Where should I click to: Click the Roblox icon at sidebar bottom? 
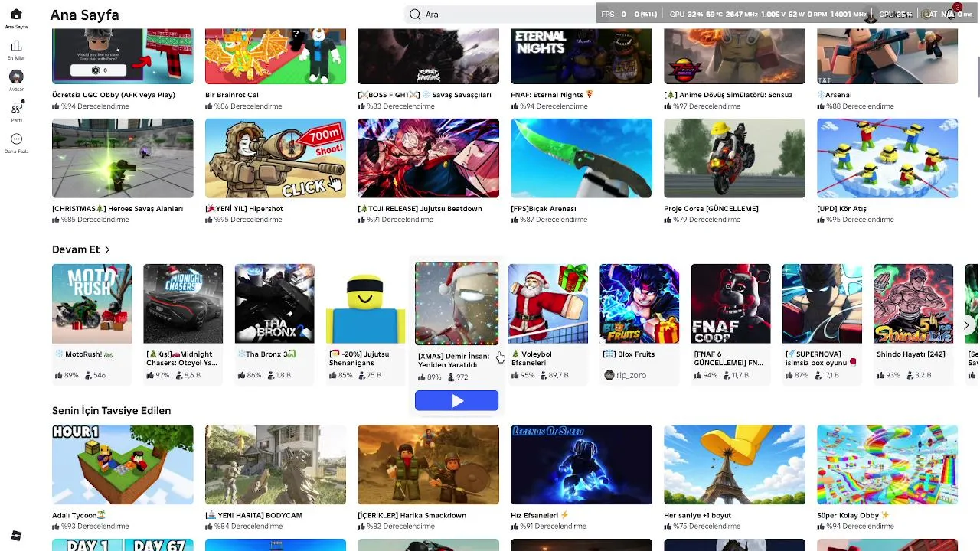pos(16,536)
